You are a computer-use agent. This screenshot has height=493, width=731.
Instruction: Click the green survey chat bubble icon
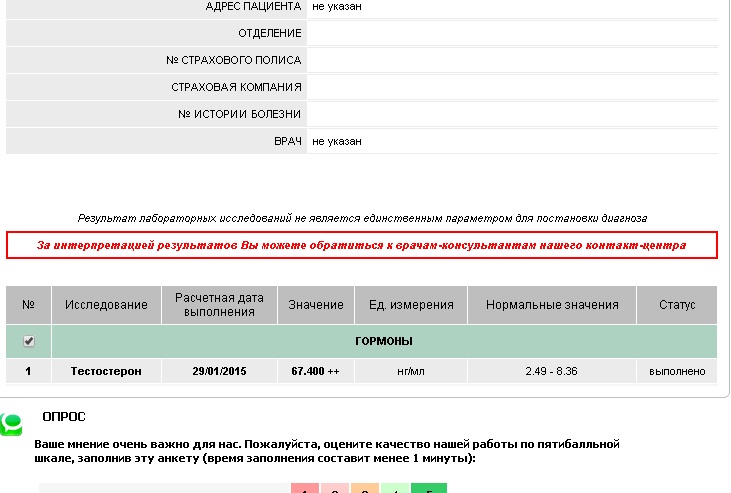point(12,425)
